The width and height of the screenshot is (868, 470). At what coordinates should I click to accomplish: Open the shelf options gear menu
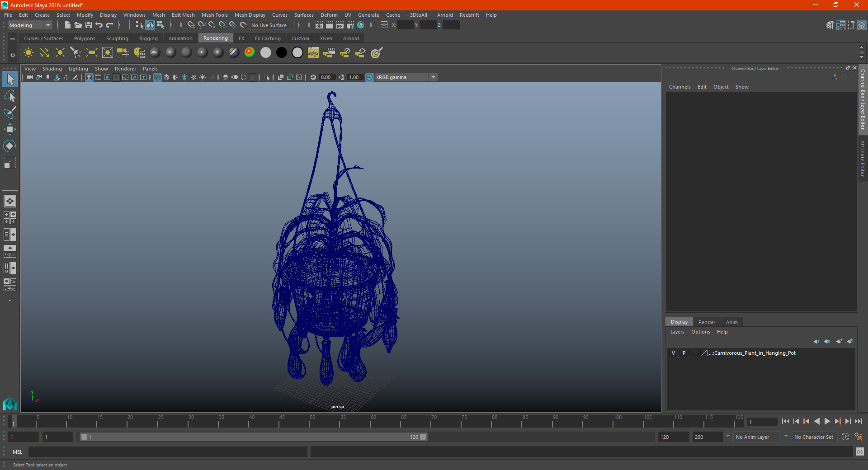coord(13,55)
